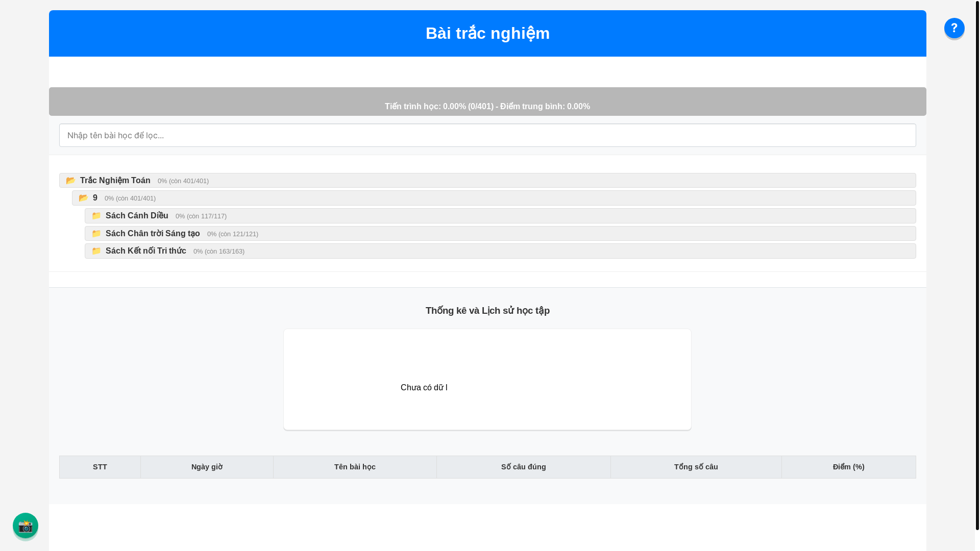
Task: Open the help question mark button
Action: 954,28
